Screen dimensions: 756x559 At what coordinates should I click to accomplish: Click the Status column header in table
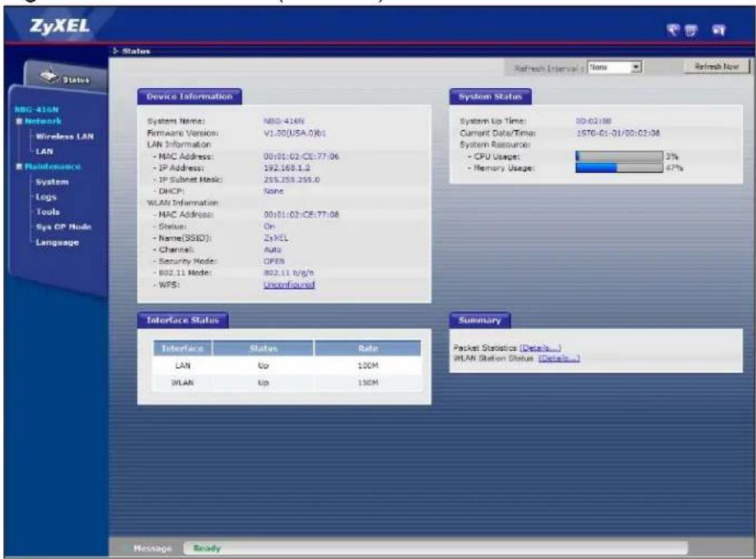coord(264,348)
